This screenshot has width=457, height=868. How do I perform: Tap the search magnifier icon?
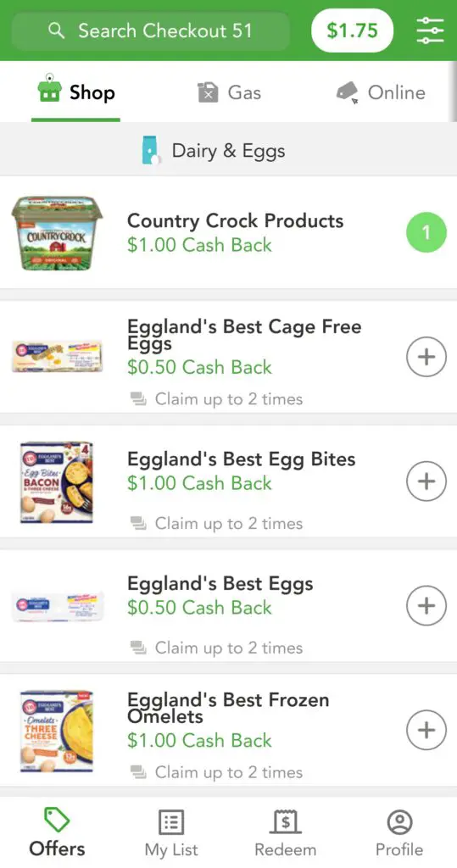tap(56, 31)
